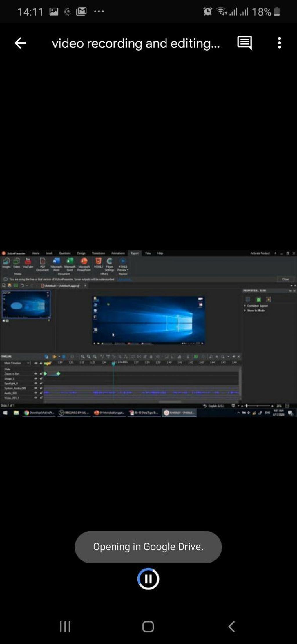Select the slide thumbnail in left panel
Viewport: 297px width, 644px height.
26,305
